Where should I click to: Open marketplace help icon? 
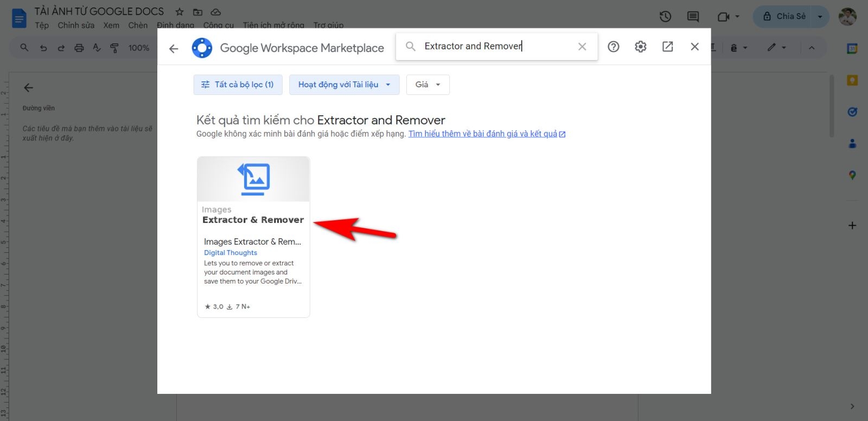click(x=614, y=47)
